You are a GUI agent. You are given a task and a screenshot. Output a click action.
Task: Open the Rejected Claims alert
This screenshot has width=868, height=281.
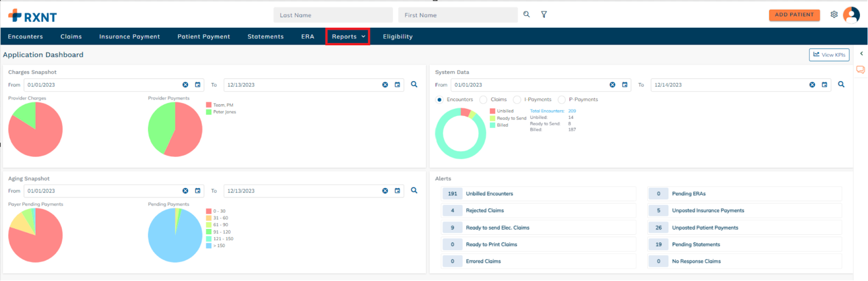[539, 210]
